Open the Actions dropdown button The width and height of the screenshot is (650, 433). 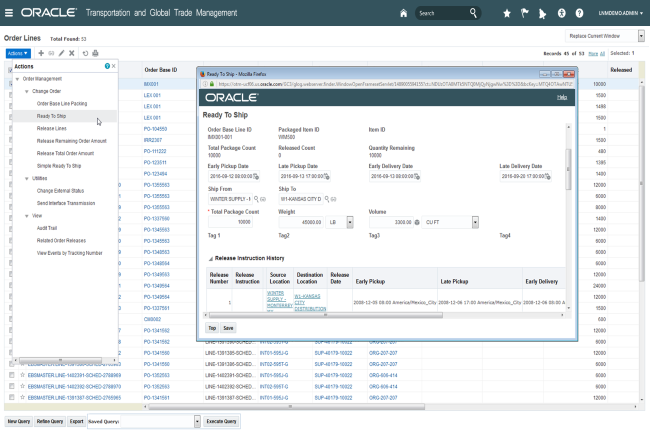coord(18,53)
